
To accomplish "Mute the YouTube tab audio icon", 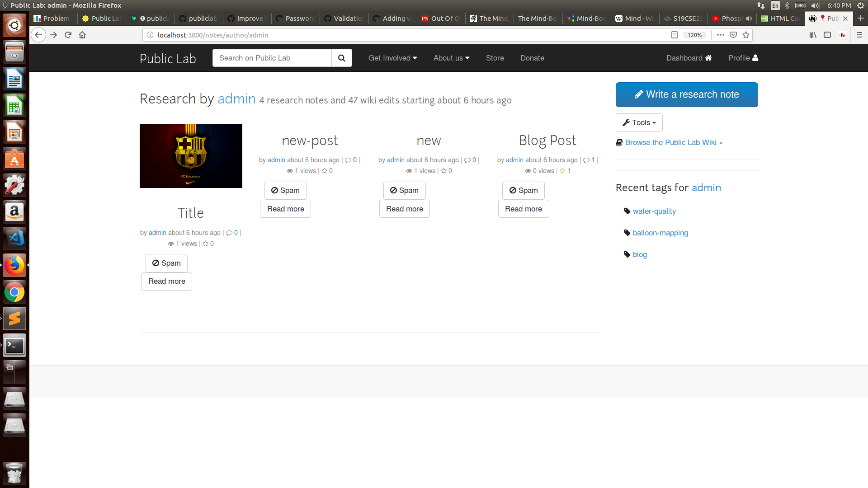I will [749, 19].
